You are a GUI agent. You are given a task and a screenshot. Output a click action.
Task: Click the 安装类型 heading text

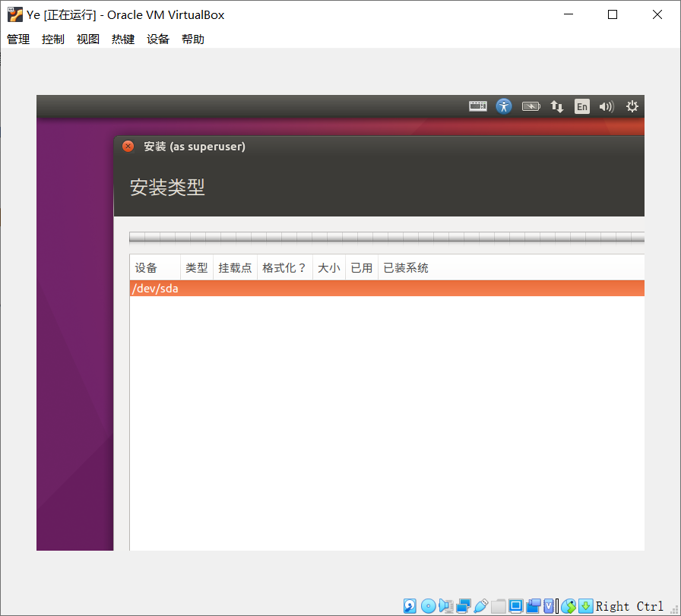point(167,187)
